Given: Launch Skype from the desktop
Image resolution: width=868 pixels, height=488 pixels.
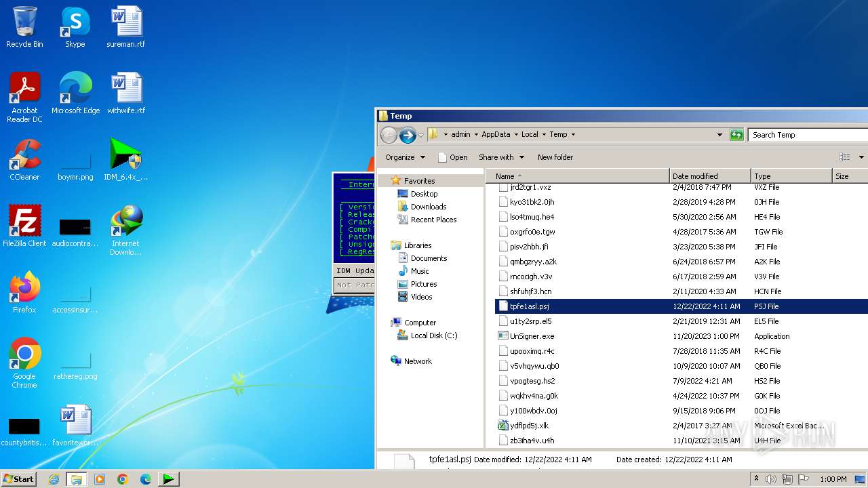Looking at the screenshot, I should [75, 27].
